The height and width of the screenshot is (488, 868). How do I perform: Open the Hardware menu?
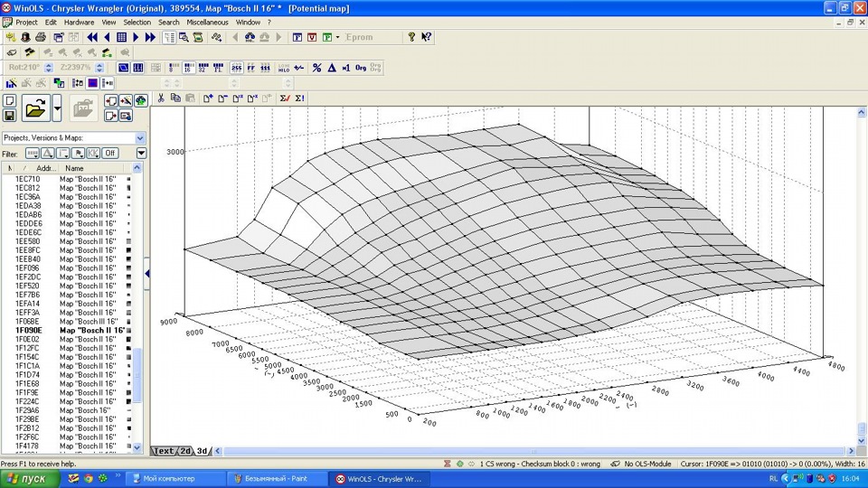coord(79,22)
